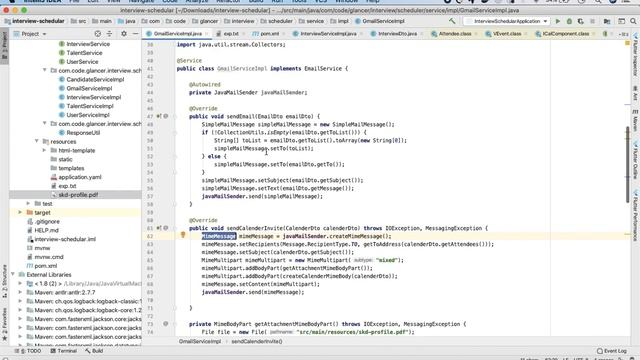Open the Event Log
The image size is (640, 360).
611,351
